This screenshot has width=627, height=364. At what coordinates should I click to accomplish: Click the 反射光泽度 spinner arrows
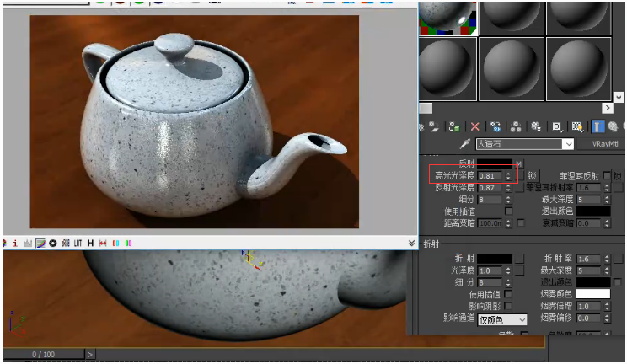point(508,188)
